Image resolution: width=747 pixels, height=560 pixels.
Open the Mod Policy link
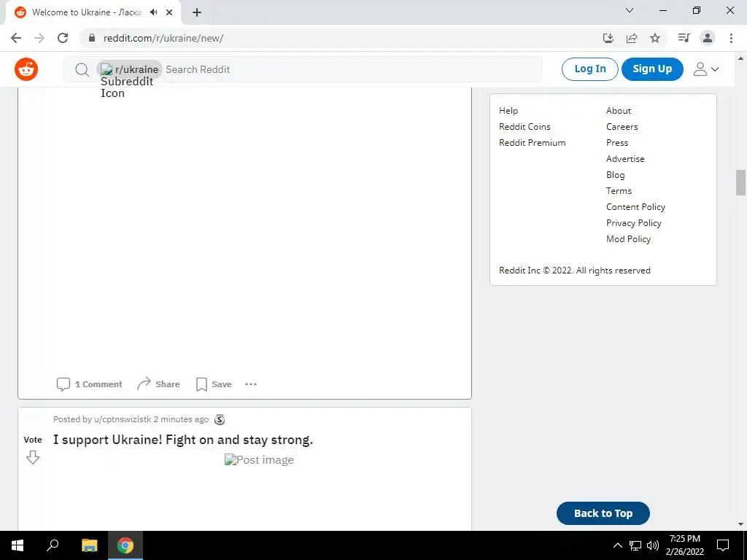[628, 239]
